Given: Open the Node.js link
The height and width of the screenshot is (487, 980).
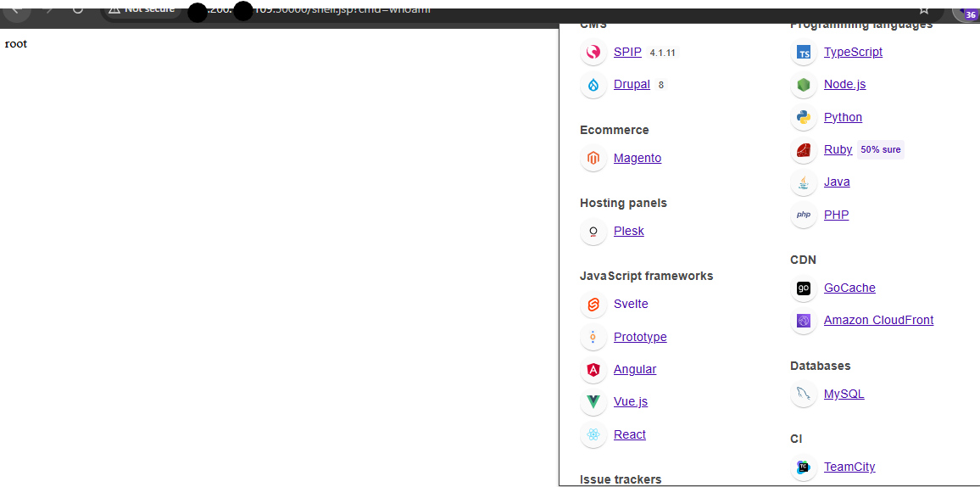Looking at the screenshot, I should point(845,84).
